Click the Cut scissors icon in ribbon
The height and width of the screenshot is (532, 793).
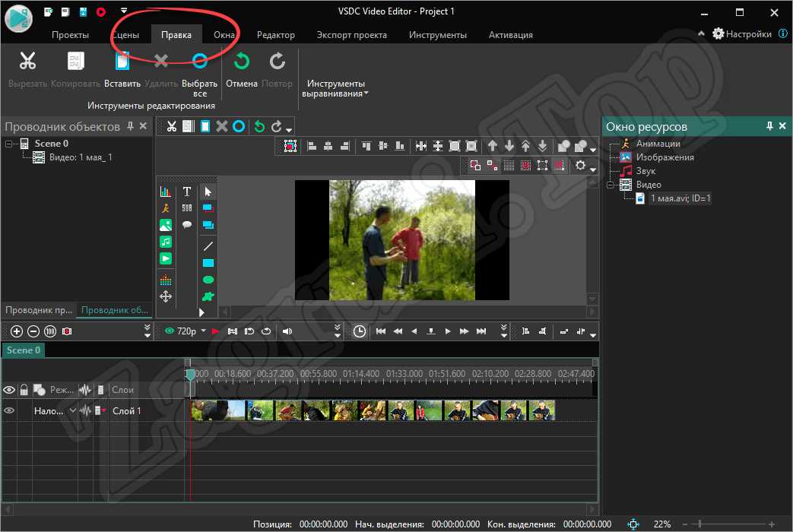tap(27, 61)
